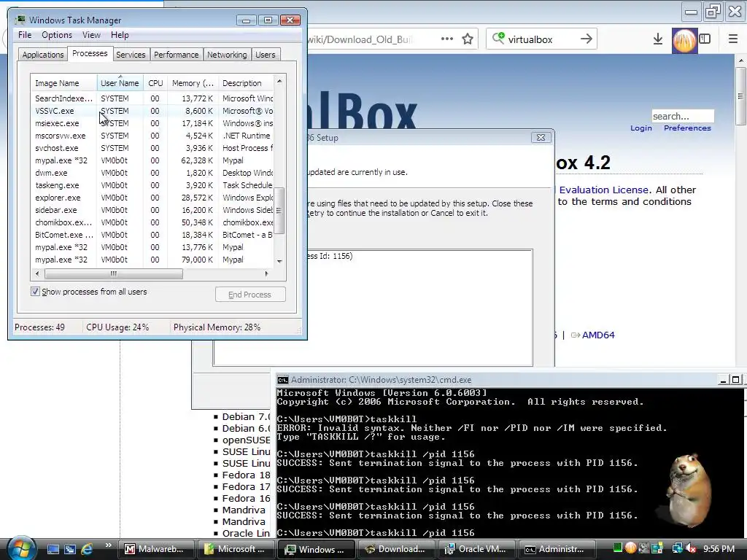Viewport: 747px width, 560px height.
Task: Submit virtualbox search with arrow button
Action: click(x=587, y=39)
